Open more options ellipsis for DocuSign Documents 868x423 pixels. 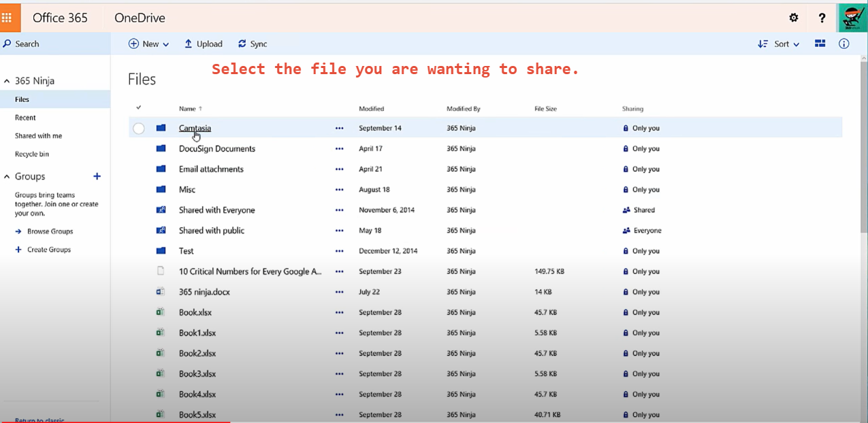(x=339, y=148)
